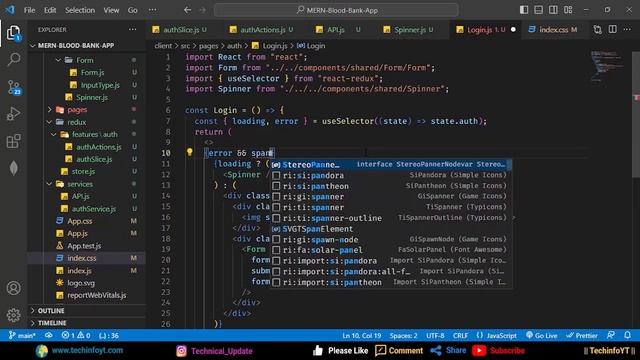Toggle secondary side bar layout icon
Viewport: 640px width, 360px height.
[553, 10]
